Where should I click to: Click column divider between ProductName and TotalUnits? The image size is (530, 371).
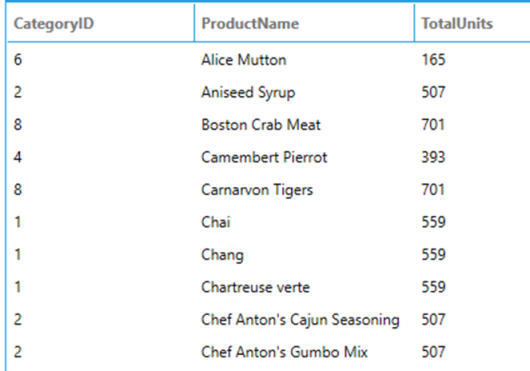tap(414, 23)
